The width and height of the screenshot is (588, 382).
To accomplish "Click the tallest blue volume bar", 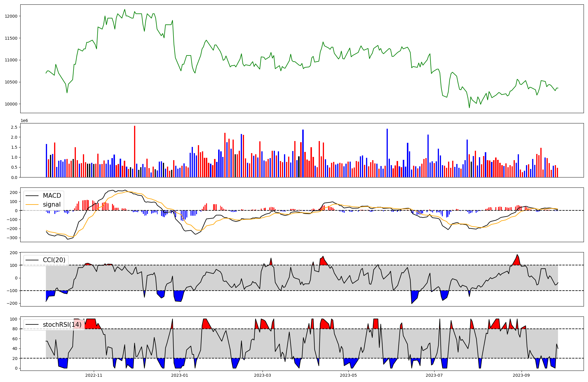I will pos(387,153).
